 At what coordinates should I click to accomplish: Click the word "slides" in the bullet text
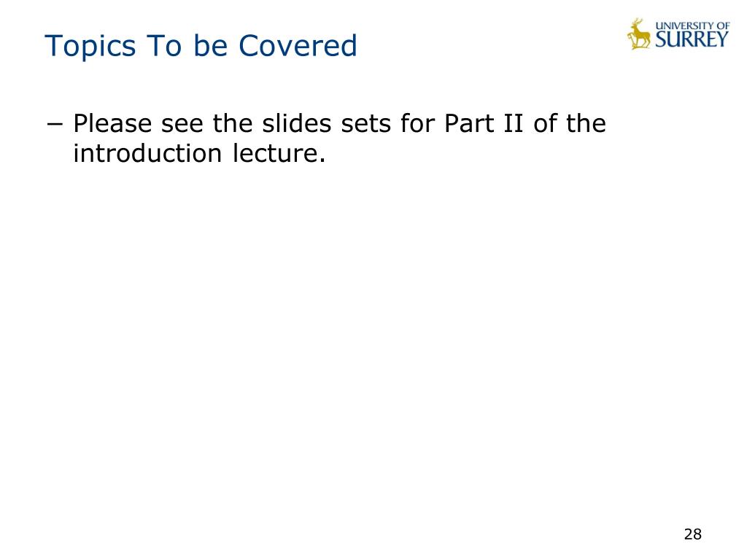297,124
